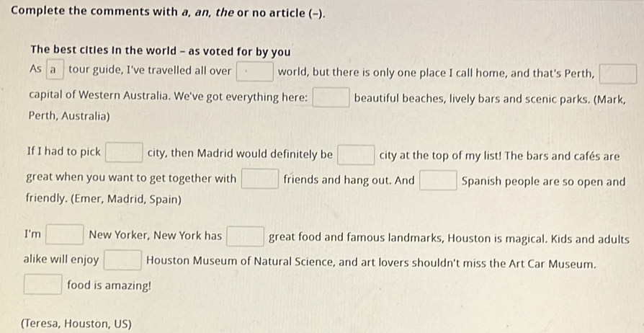Click the filled blank containing 'a' before 'tour guide'

coord(55,69)
